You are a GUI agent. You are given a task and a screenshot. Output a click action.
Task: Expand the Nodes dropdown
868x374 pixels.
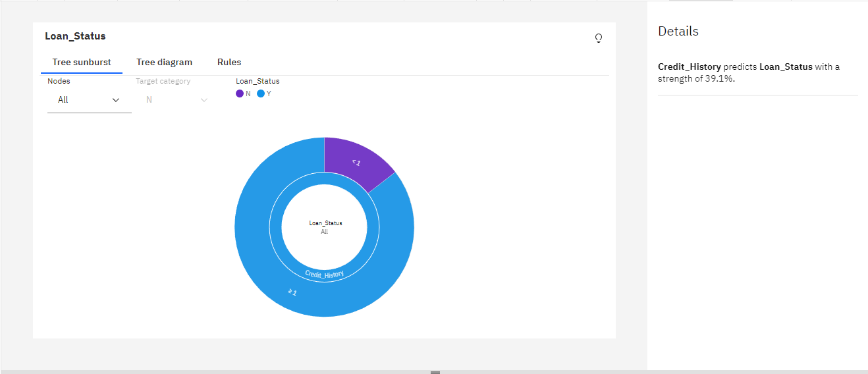click(89, 100)
